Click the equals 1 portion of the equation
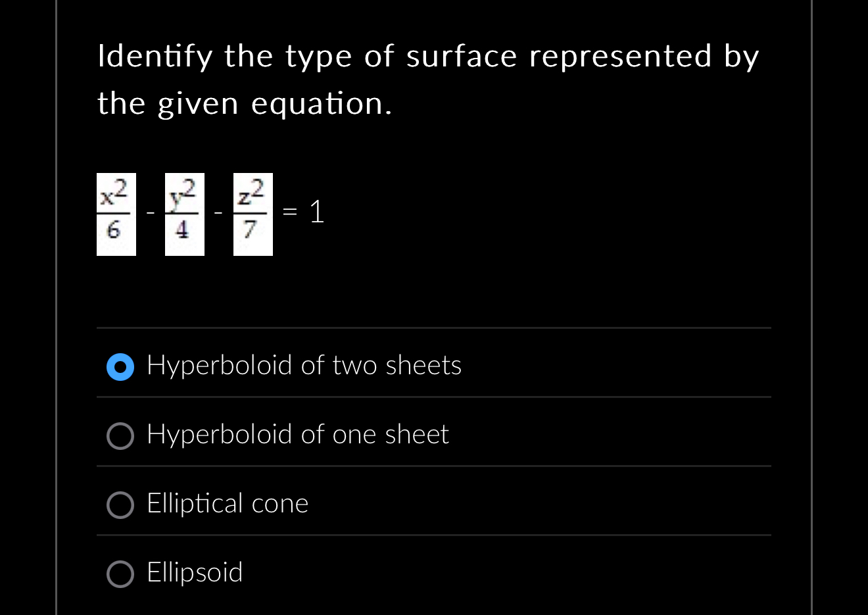The width and height of the screenshot is (868, 615). point(302,212)
